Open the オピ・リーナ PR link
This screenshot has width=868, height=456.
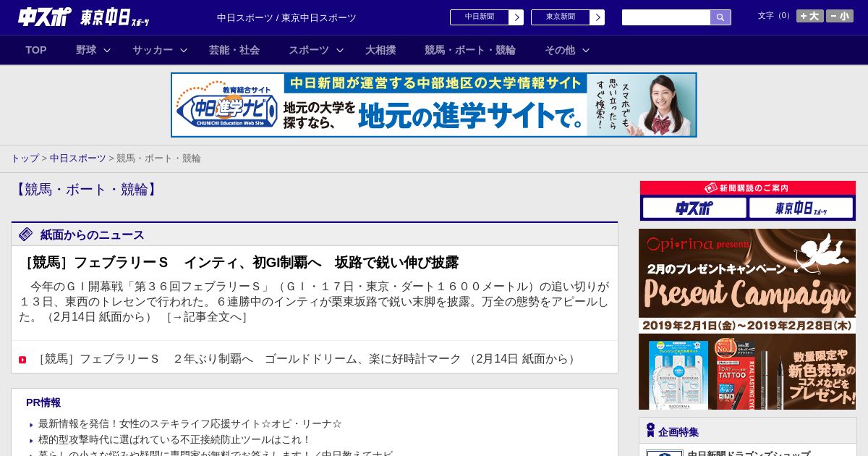(190, 424)
